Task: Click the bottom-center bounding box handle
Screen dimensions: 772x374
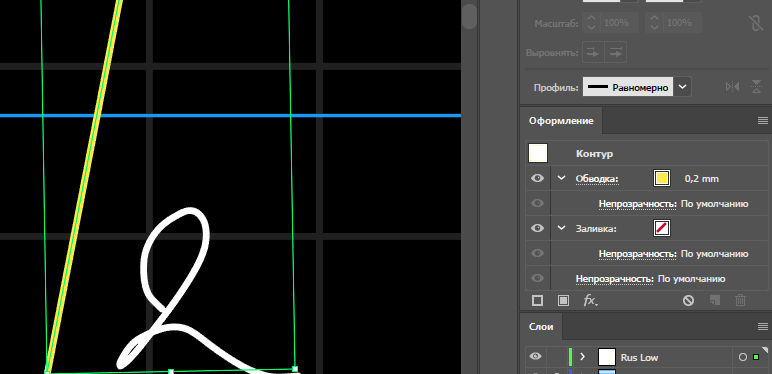Action: 171,372
